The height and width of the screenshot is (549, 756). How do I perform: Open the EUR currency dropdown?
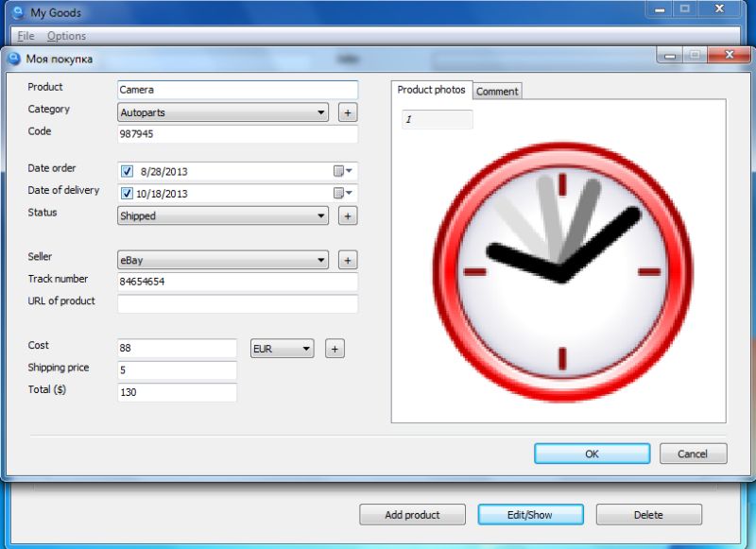[282, 349]
